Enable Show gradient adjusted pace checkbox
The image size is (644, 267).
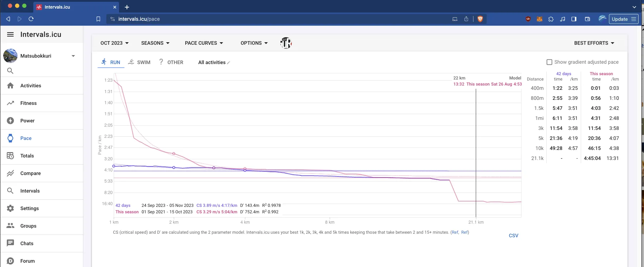pos(549,62)
